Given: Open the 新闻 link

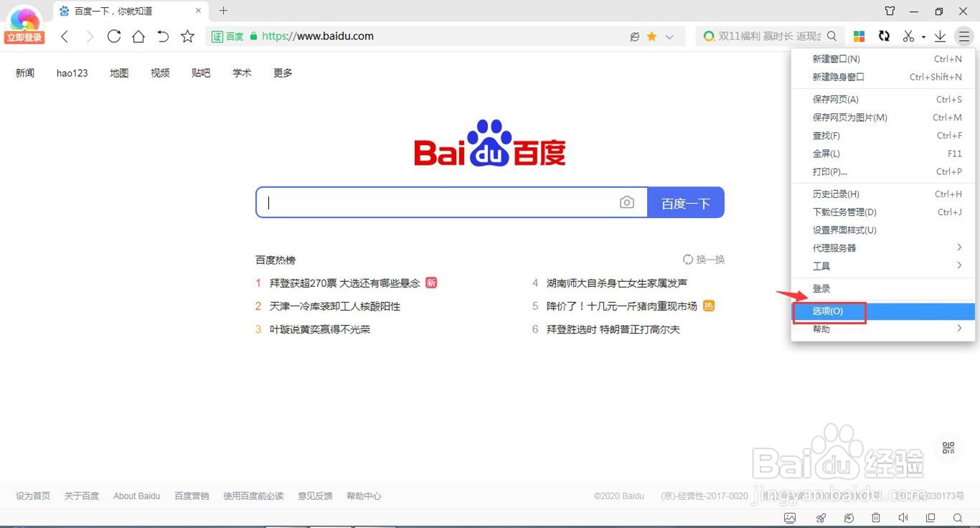Looking at the screenshot, I should 25,73.
